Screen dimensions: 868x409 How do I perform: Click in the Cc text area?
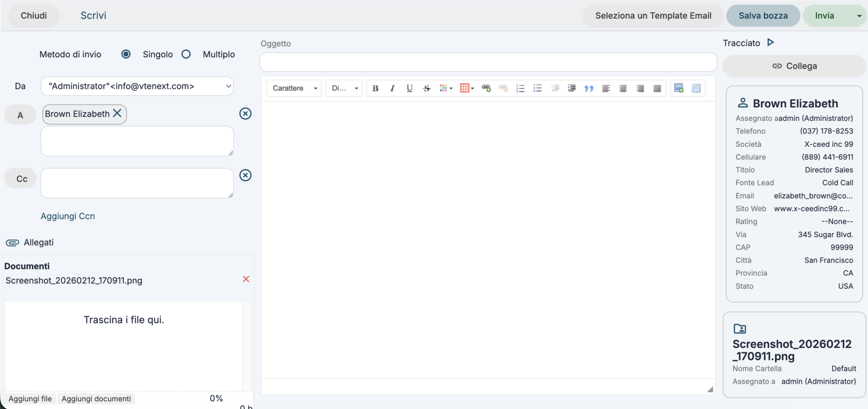tap(137, 183)
